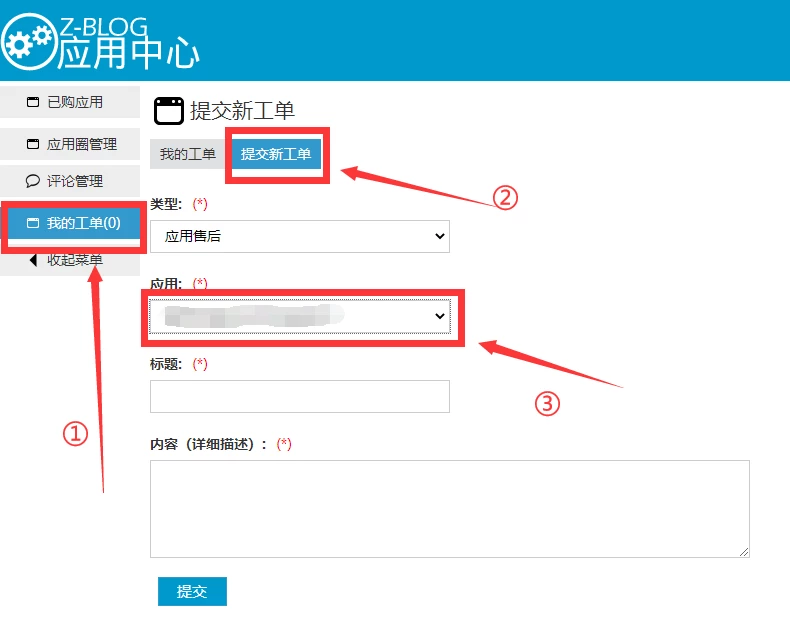Click the window icon beside the 提交新工单 heading
The width and height of the screenshot is (790, 632).
point(168,110)
